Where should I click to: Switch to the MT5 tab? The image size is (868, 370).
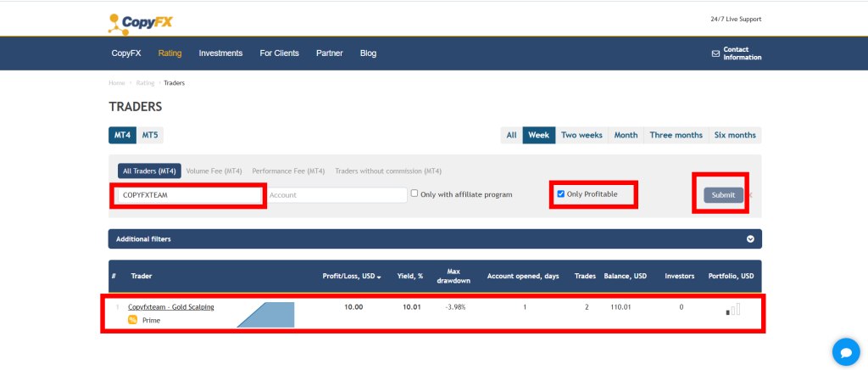150,135
